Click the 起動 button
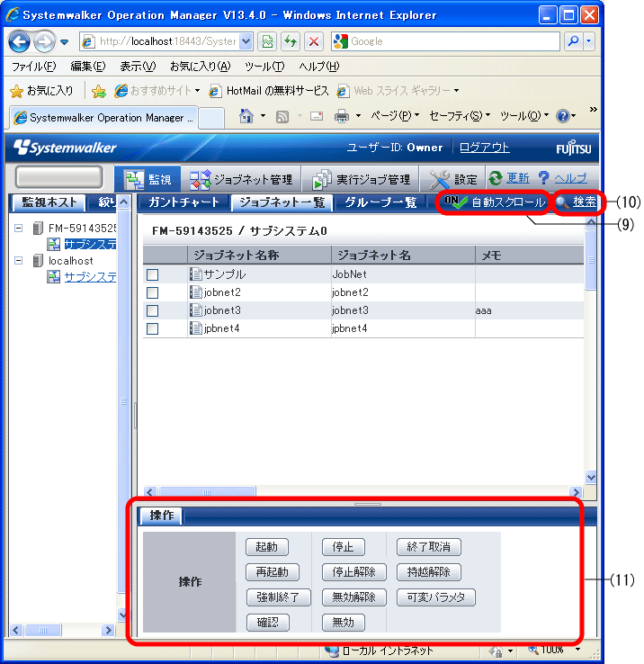Screen dimensions: 644x664 click(267, 547)
